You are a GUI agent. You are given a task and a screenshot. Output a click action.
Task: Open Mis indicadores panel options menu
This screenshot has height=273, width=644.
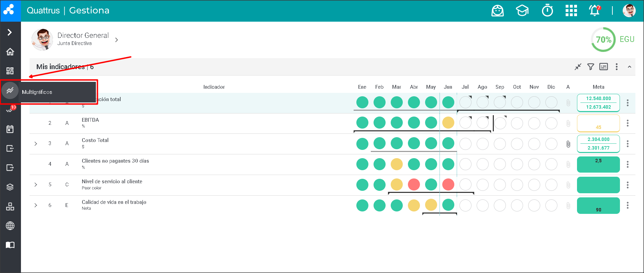(x=617, y=67)
